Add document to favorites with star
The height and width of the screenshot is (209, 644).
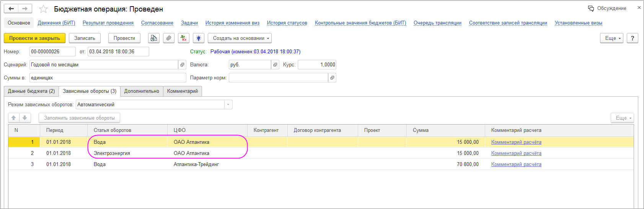tap(44, 9)
